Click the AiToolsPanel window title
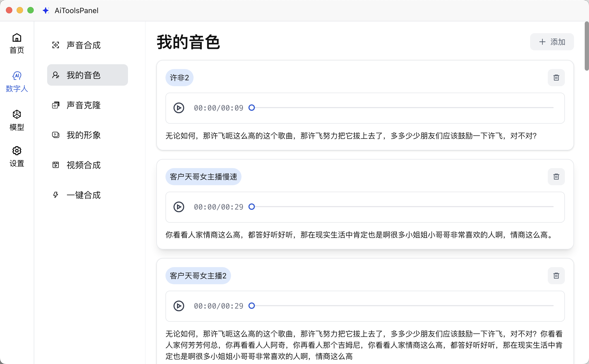 click(77, 10)
